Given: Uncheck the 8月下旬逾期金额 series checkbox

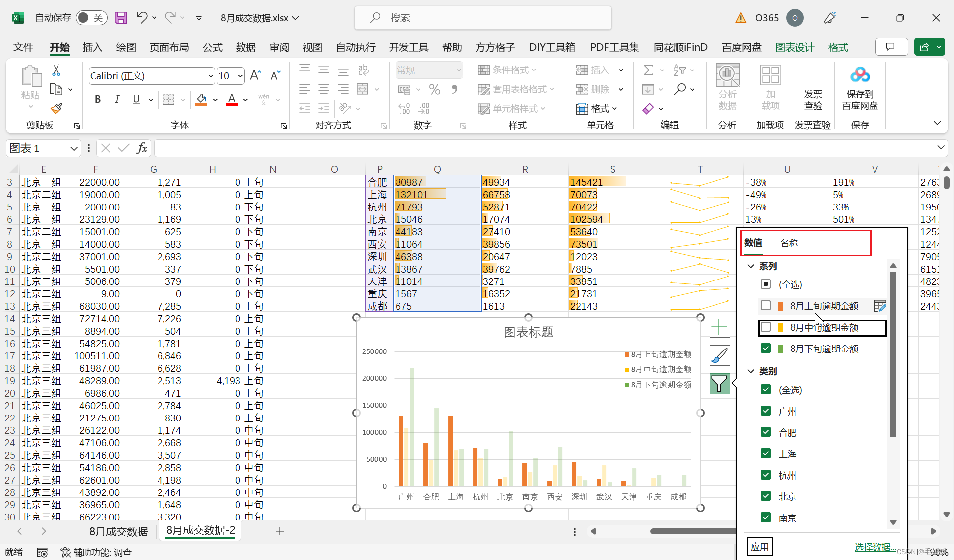Looking at the screenshot, I should (x=766, y=349).
